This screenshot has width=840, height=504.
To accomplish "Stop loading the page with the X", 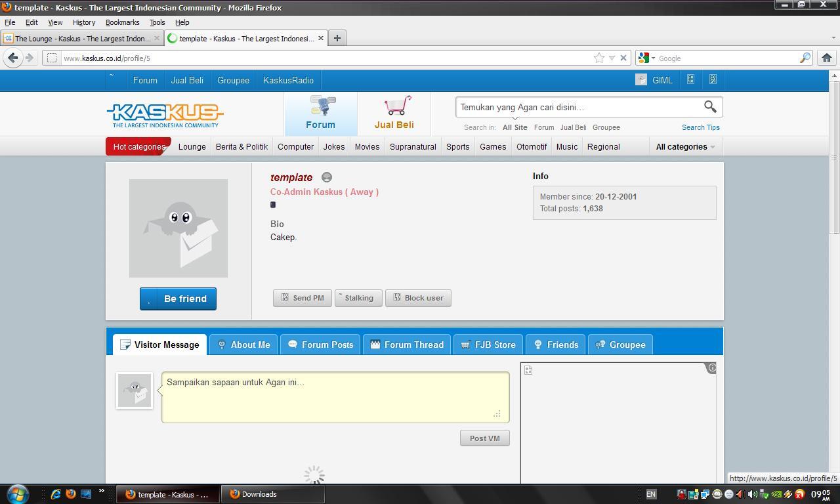I will coord(623,58).
